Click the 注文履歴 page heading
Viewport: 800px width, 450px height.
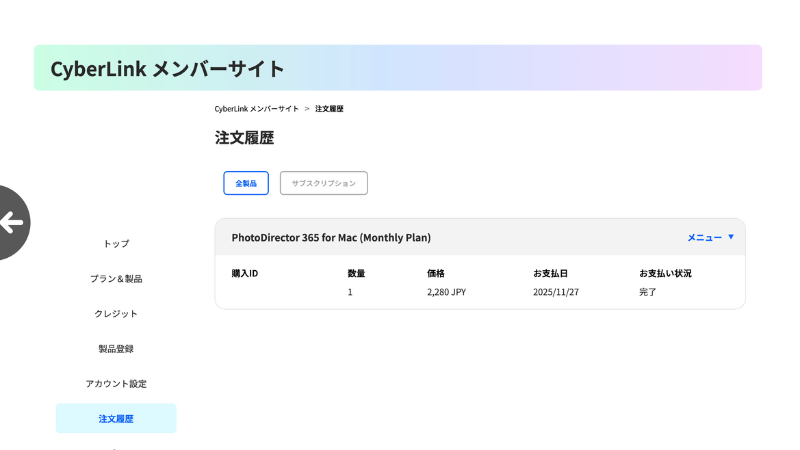tap(244, 138)
